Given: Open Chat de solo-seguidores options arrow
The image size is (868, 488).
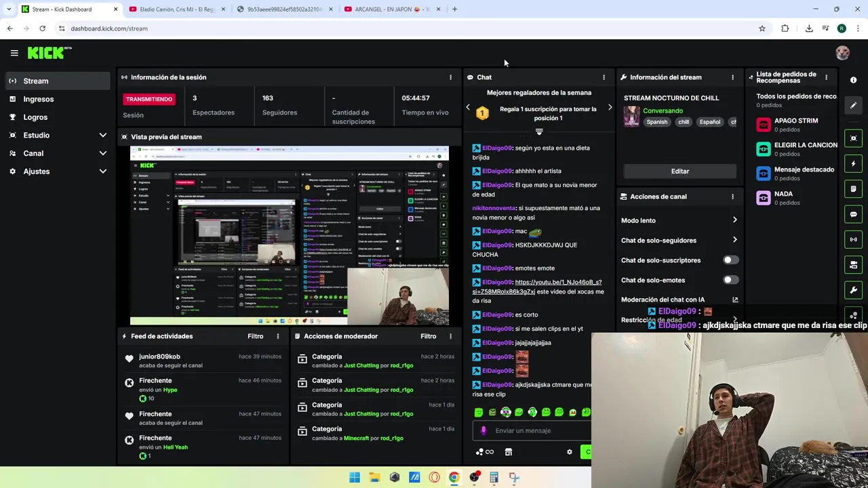Looking at the screenshot, I should pos(734,240).
